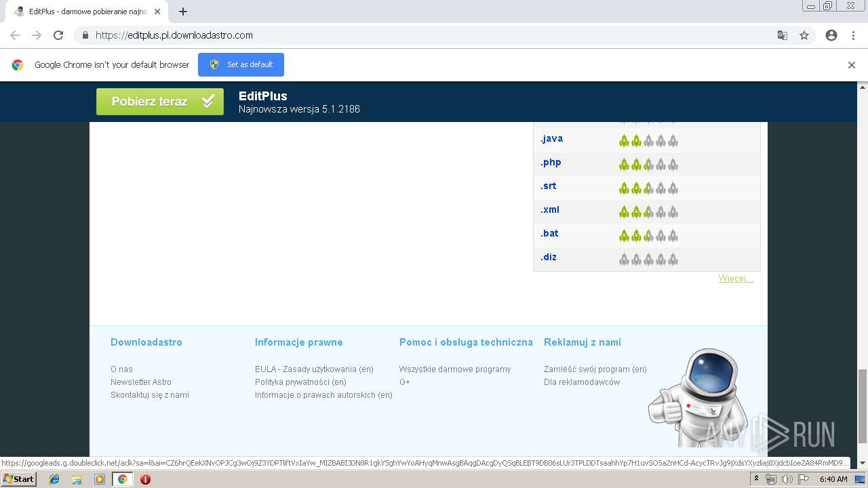Open the O nas footer link
The width and height of the screenshot is (868, 488).
coord(121,369)
